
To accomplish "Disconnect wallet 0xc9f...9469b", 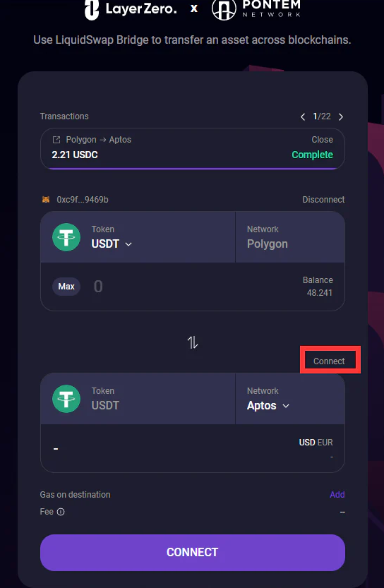I will (323, 200).
